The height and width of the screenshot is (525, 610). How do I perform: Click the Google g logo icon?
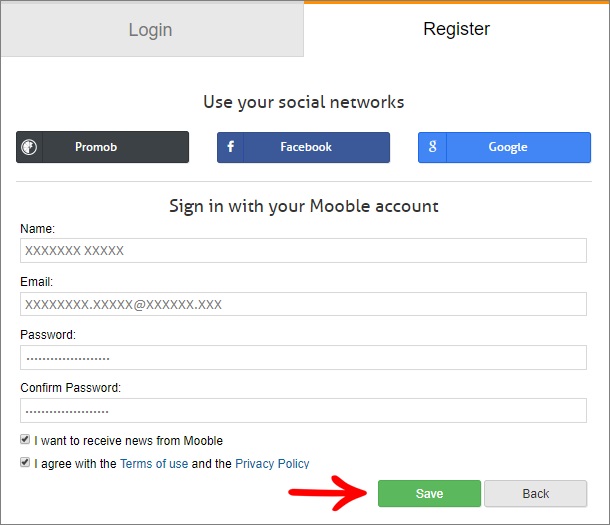click(x=432, y=147)
